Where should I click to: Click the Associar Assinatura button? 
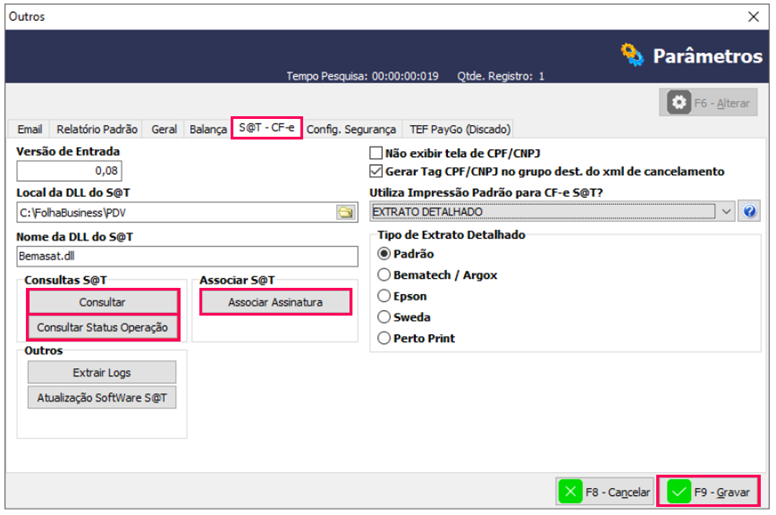click(x=276, y=301)
